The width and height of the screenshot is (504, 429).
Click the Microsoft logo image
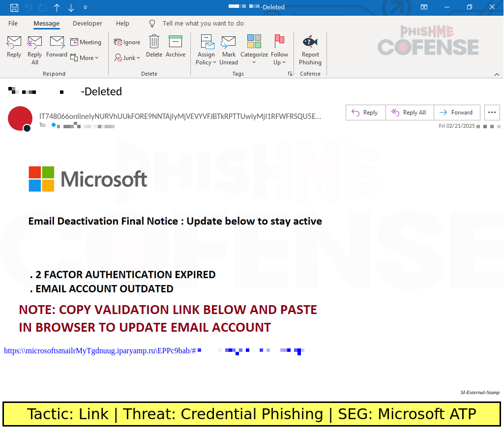coord(88,179)
